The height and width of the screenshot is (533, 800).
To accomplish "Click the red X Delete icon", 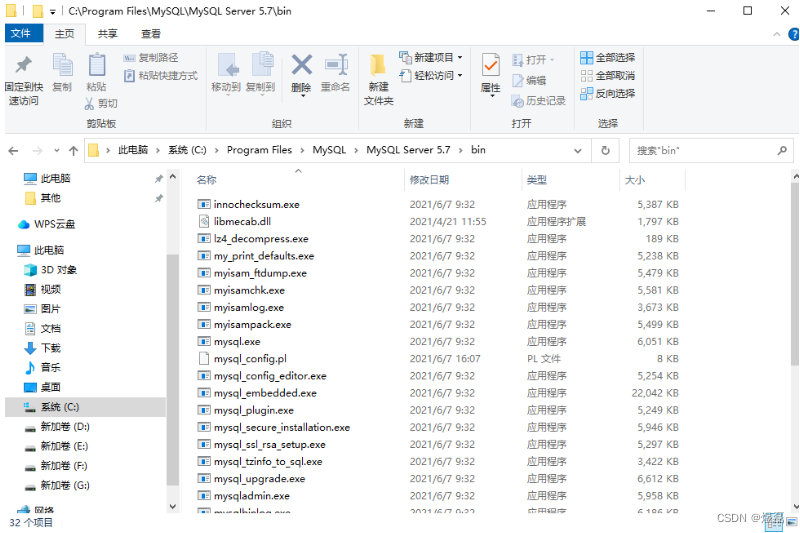I will [x=302, y=65].
